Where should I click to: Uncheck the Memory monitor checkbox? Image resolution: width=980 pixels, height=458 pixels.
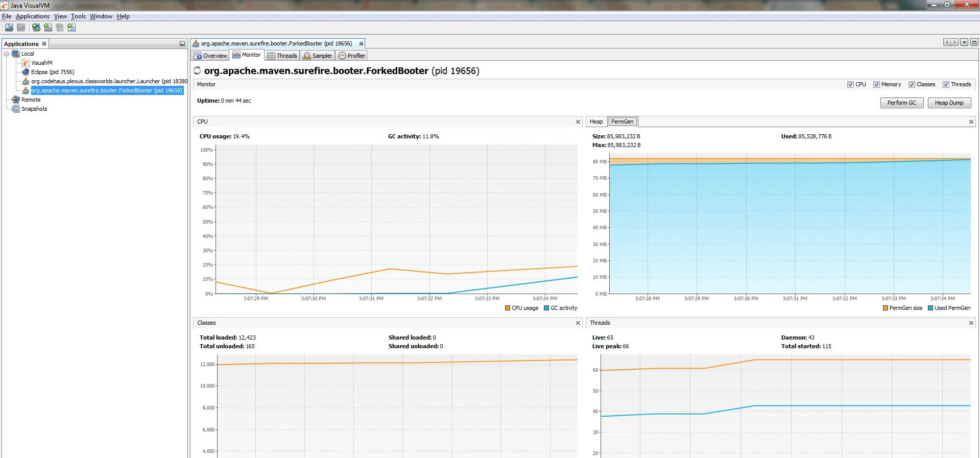pos(876,85)
